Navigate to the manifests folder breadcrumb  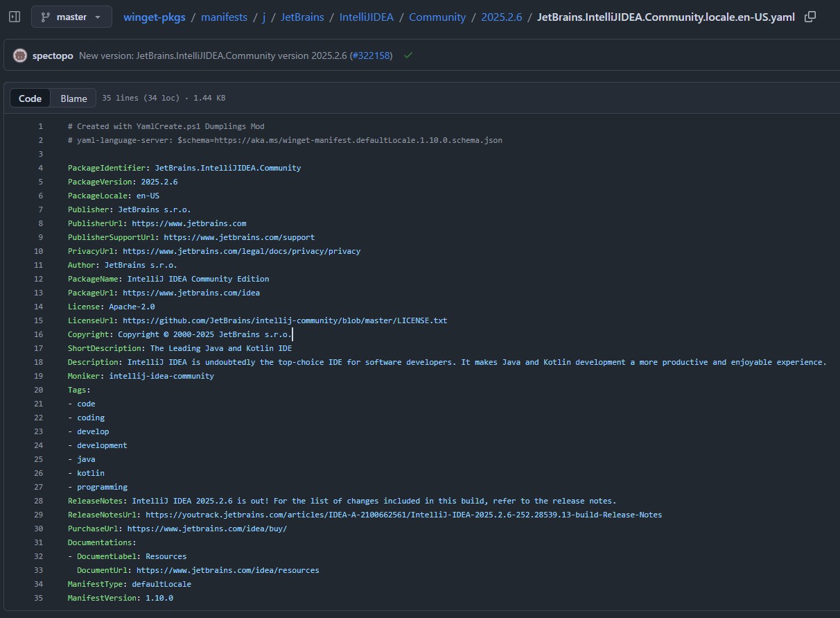(x=224, y=17)
